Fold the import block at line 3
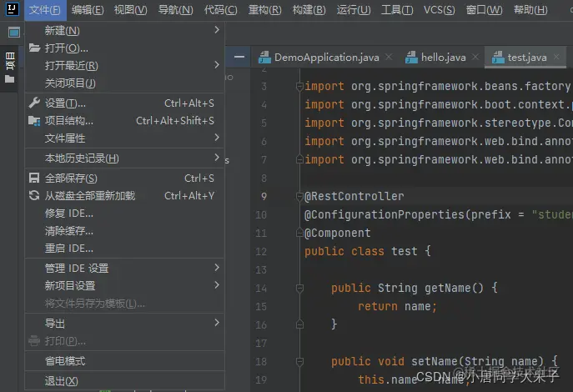Image resolution: width=573 pixels, height=392 pixels. click(x=299, y=87)
